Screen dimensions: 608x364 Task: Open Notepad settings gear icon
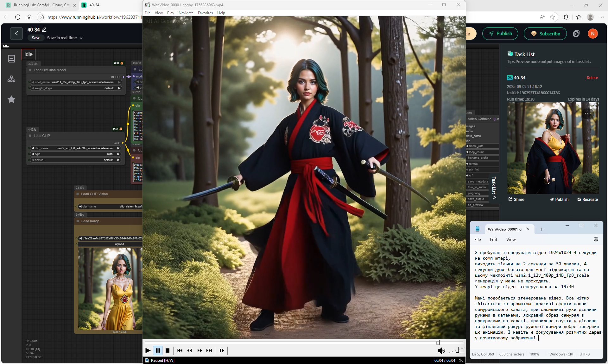[596, 239]
